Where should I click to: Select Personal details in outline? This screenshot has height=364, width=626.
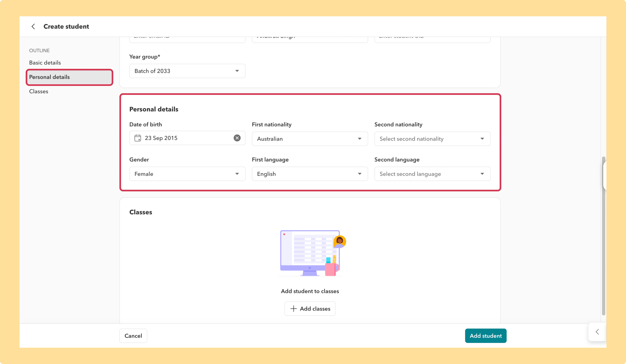click(70, 77)
